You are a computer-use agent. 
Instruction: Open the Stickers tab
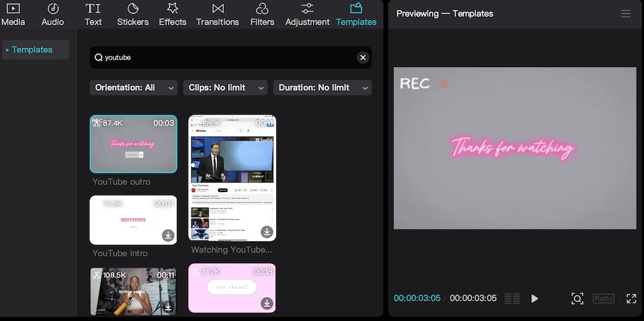133,15
